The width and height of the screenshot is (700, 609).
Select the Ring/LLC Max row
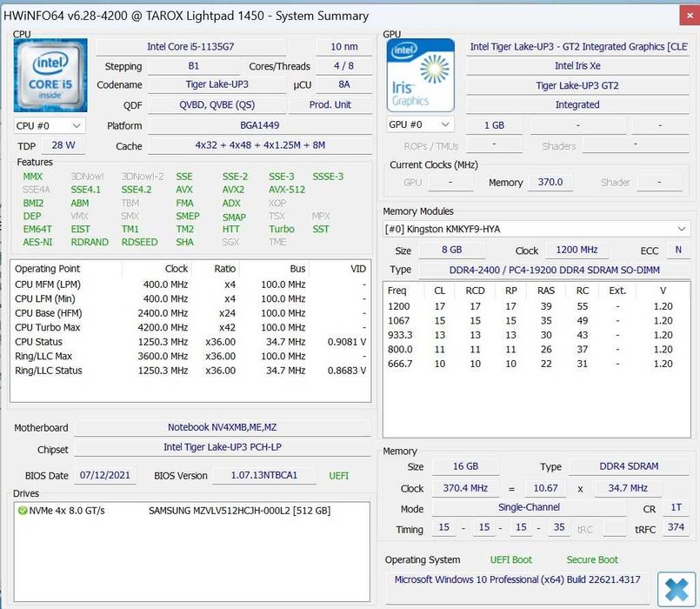point(190,356)
